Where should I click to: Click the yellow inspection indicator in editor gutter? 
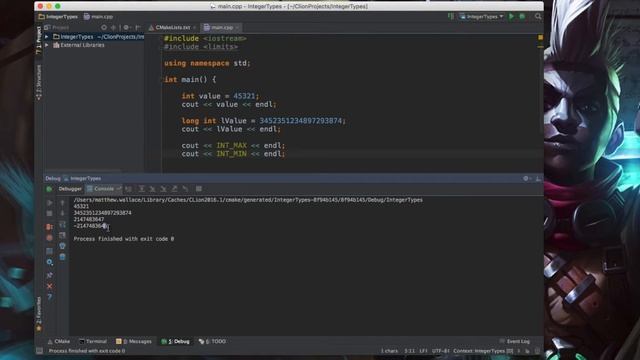(x=540, y=37)
